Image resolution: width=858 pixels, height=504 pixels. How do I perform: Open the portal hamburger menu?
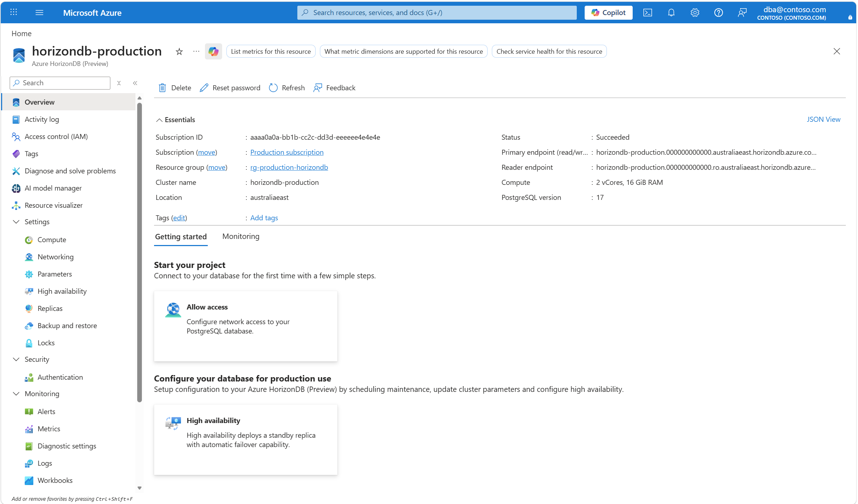click(39, 13)
